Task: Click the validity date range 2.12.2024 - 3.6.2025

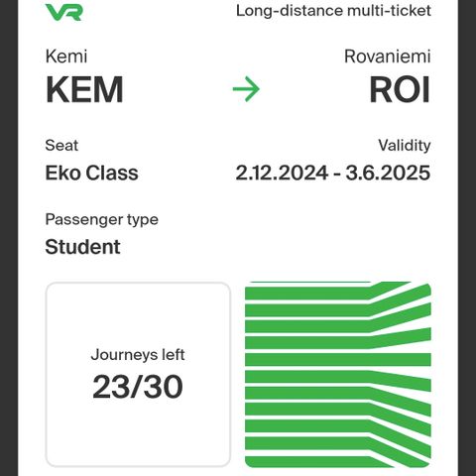Action: pyautogui.click(x=333, y=173)
